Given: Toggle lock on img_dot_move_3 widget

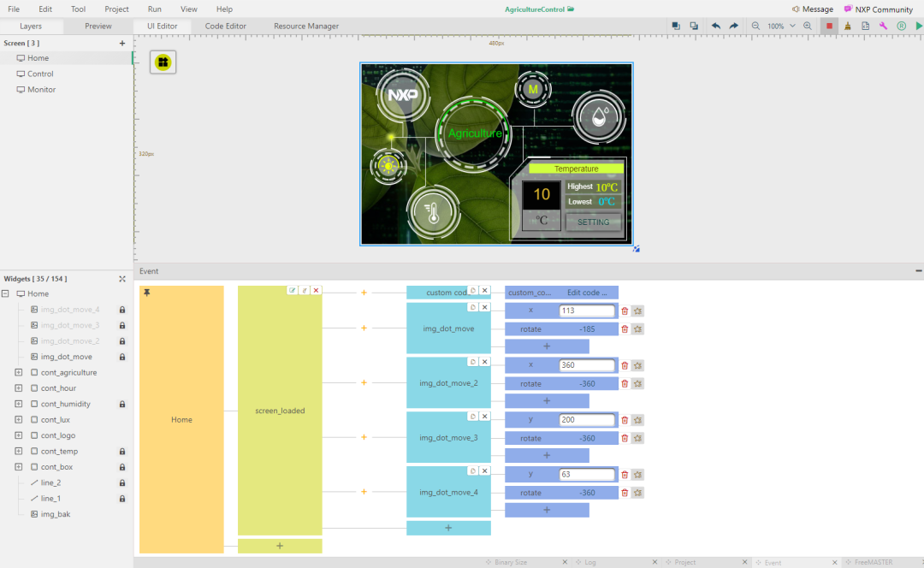Looking at the screenshot, I should (x=122, y=325).
